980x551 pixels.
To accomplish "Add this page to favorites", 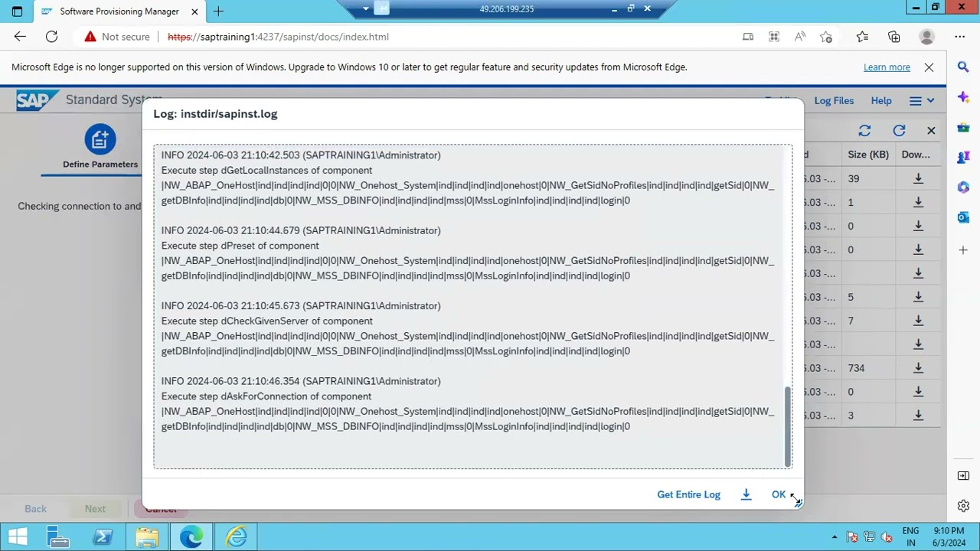I will click(826, 37).
